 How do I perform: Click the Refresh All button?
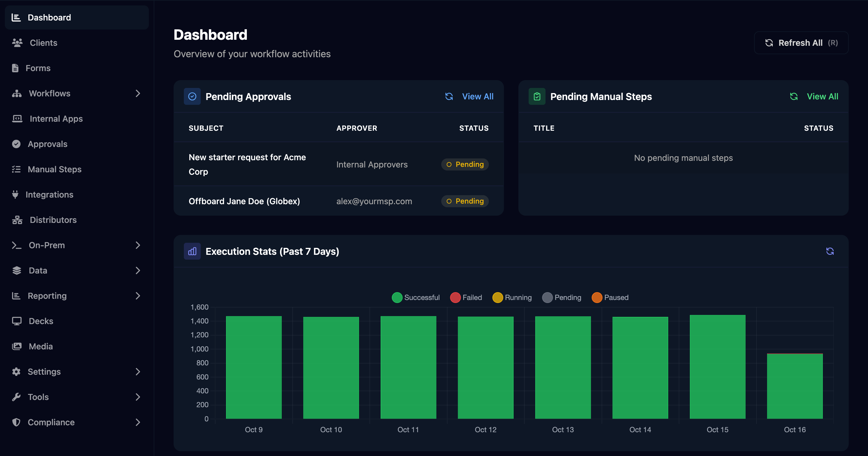[801, 43]
